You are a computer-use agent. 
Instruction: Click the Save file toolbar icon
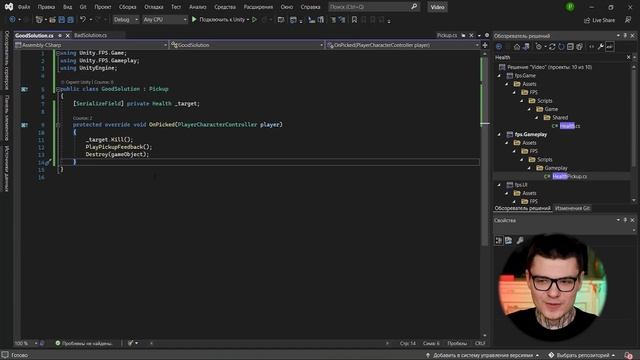click(62, 20)
